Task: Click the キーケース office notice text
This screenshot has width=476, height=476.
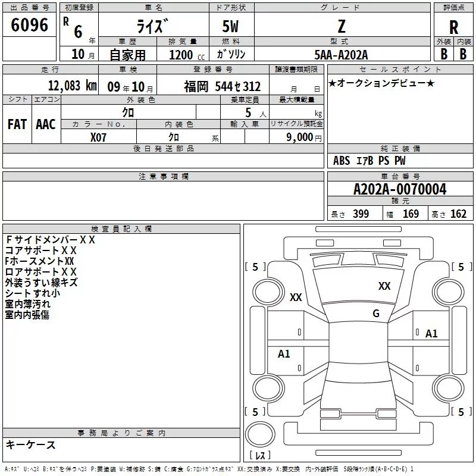Action: (x=30, y=445)
